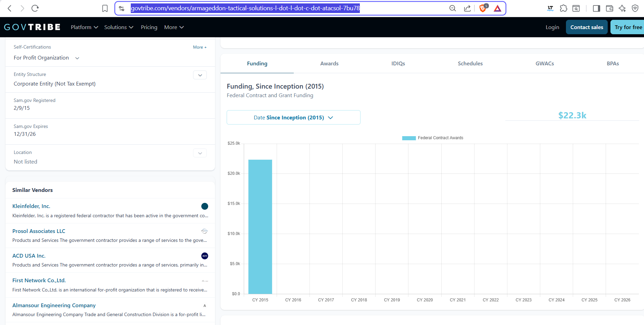Click the ACD USA Inc. logo icon
The image size is (644, 325).
point(205,256)
